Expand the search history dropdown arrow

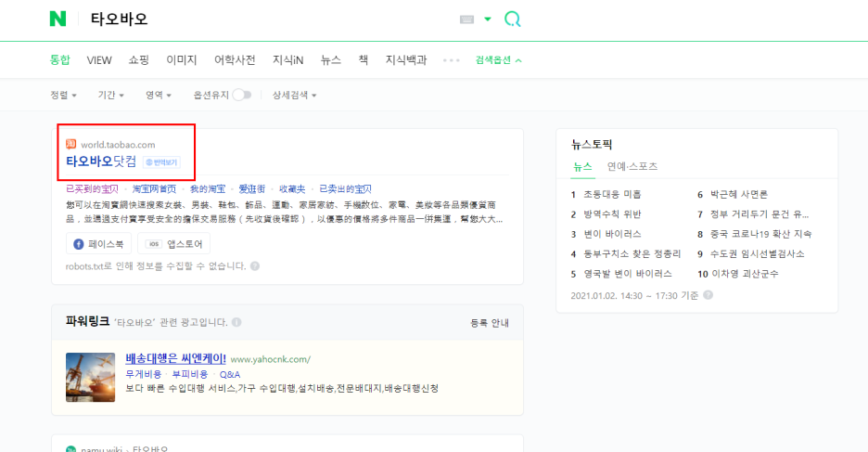tap(488, 19)
